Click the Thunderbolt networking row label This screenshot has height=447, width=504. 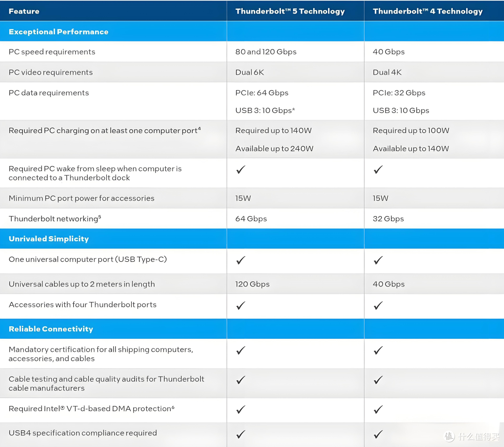pos(55,218)
